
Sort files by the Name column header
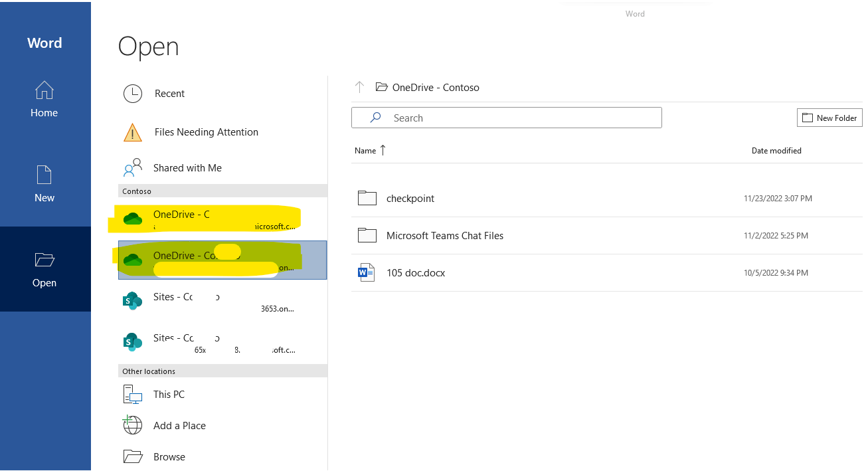click(x=365, y=151)
